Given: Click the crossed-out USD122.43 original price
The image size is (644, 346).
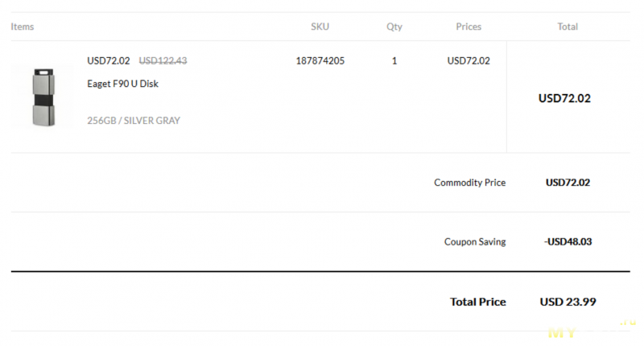Looking at the screenshot, I should (x=163, y=60).
